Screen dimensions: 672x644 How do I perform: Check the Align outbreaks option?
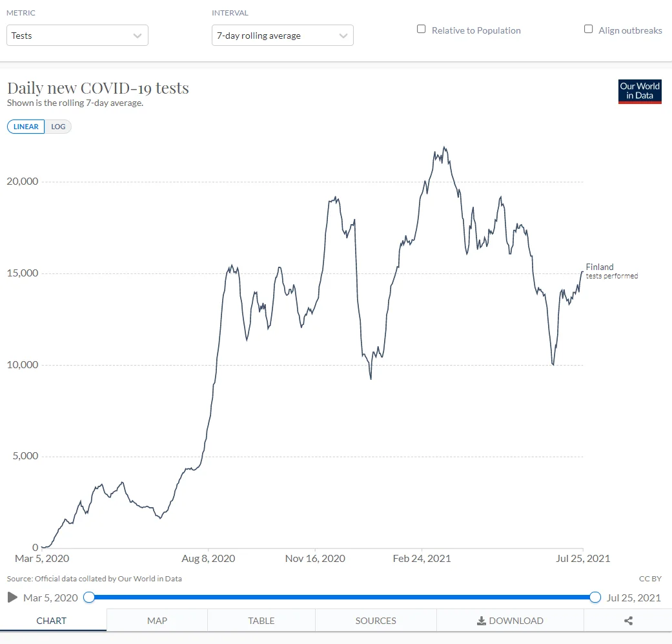click(x=588, y=29)
